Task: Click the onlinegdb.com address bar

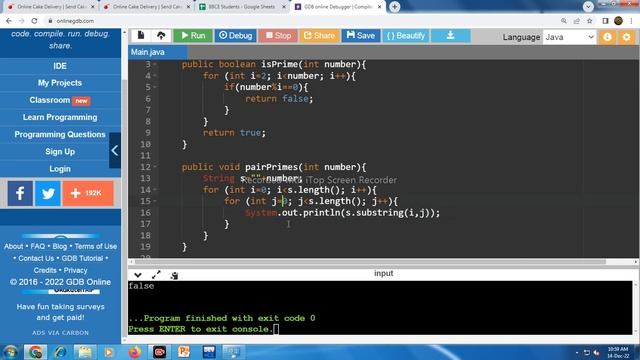Action: [302, 21]
